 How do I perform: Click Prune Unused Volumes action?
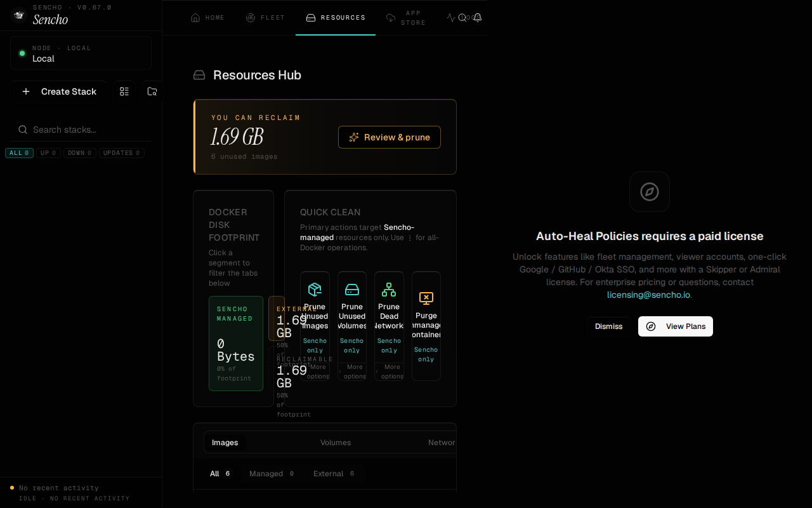[352, 316]
